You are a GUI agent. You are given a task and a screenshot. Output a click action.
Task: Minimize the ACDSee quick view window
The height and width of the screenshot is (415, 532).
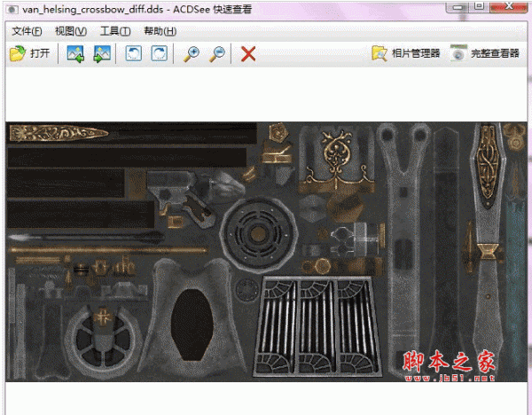click(x=458, y=7)
